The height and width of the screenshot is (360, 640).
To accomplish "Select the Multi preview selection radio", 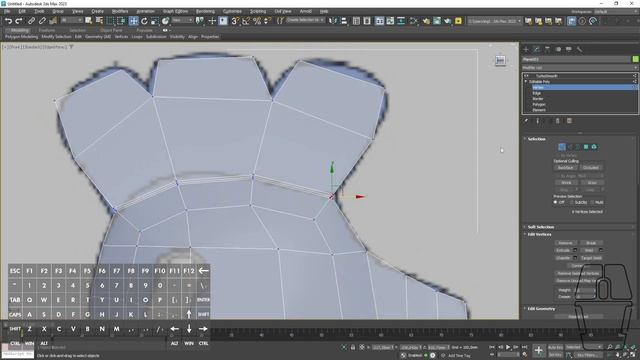I will (592, 202).
